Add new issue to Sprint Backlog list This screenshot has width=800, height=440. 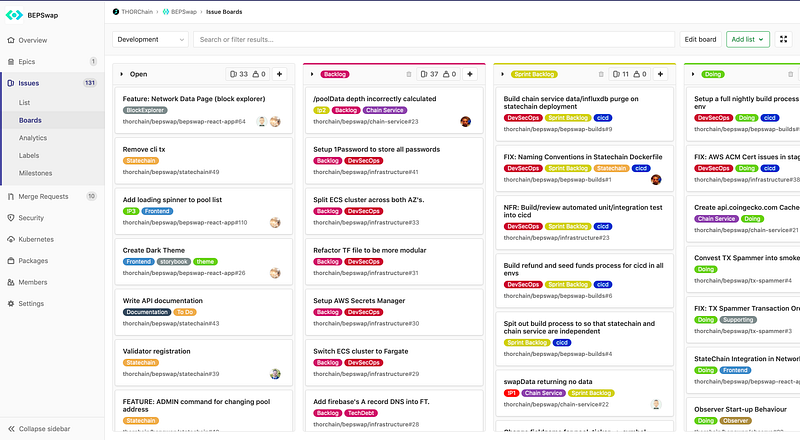[x=660, y=74]
